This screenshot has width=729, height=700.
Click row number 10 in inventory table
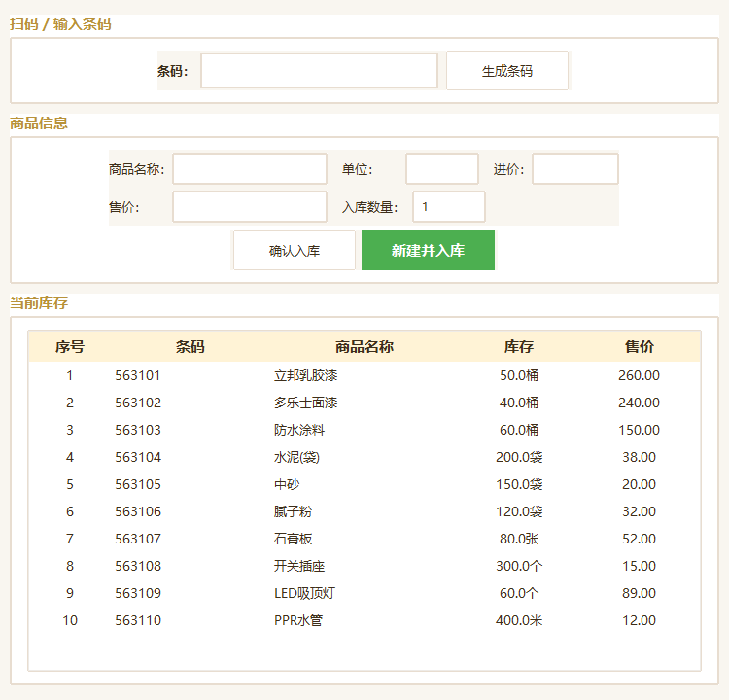tap(70, 620)
